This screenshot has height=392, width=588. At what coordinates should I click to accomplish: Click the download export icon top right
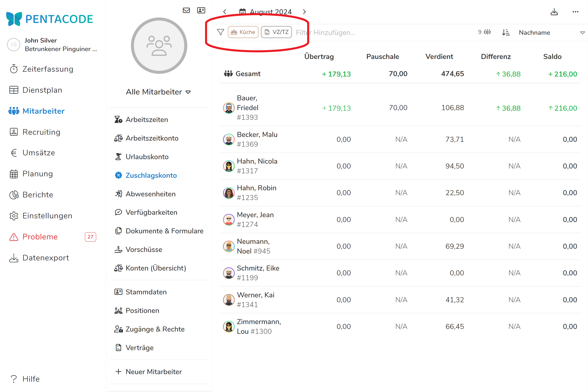554,12
